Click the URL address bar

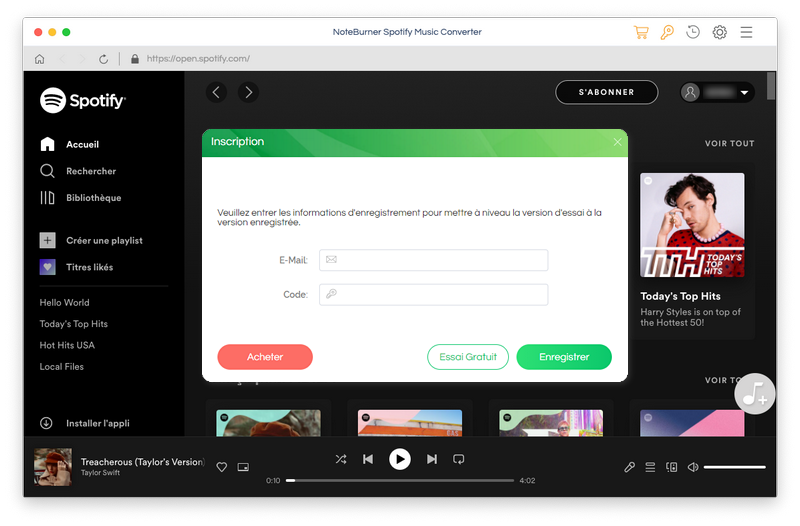(198, 59)
